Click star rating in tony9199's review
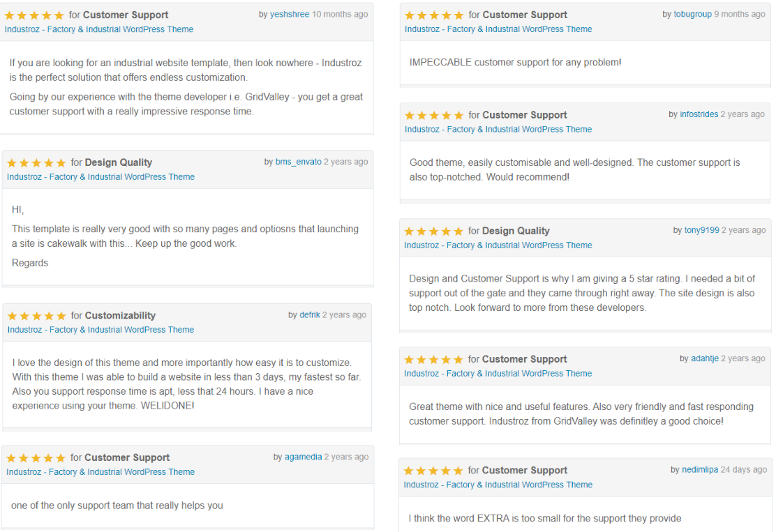 click(x=433, y=231)
